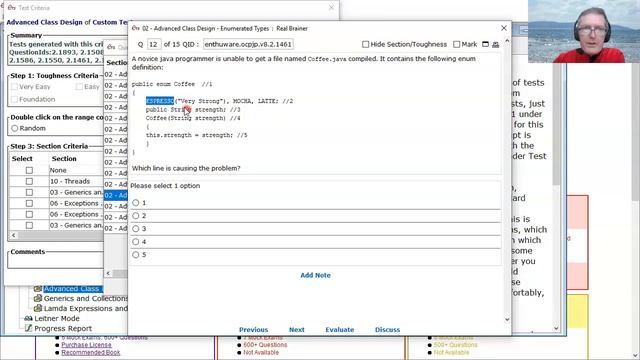Select Advanced Class tree item
The height and width of the screenshot is (360, 640).
point(73,289)
